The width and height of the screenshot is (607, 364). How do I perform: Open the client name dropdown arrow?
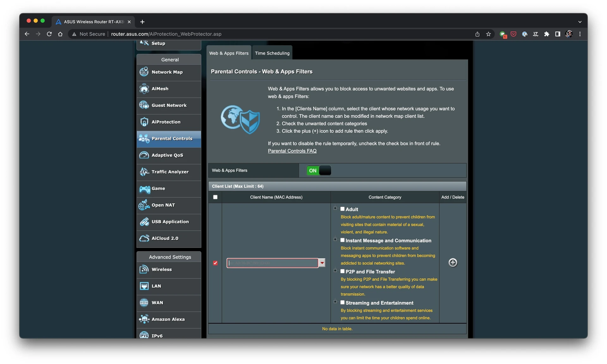[x=322, y=263]
